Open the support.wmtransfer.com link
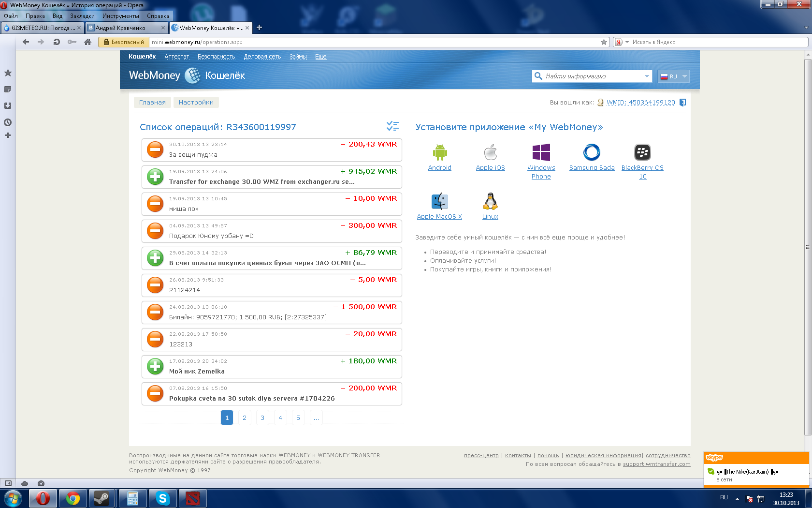Image resolution: width=812 pixels, height=508 pixels. pos(657,464)
